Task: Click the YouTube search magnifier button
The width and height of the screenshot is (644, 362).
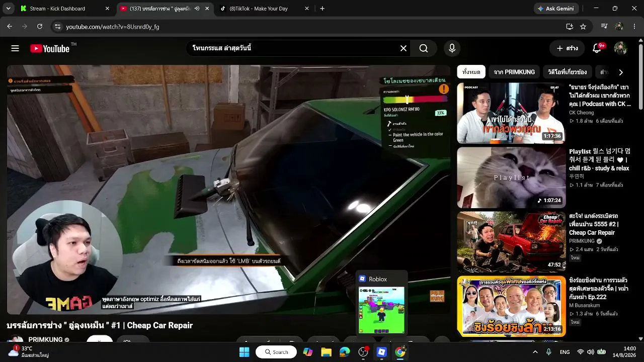Action: (424, 48)
